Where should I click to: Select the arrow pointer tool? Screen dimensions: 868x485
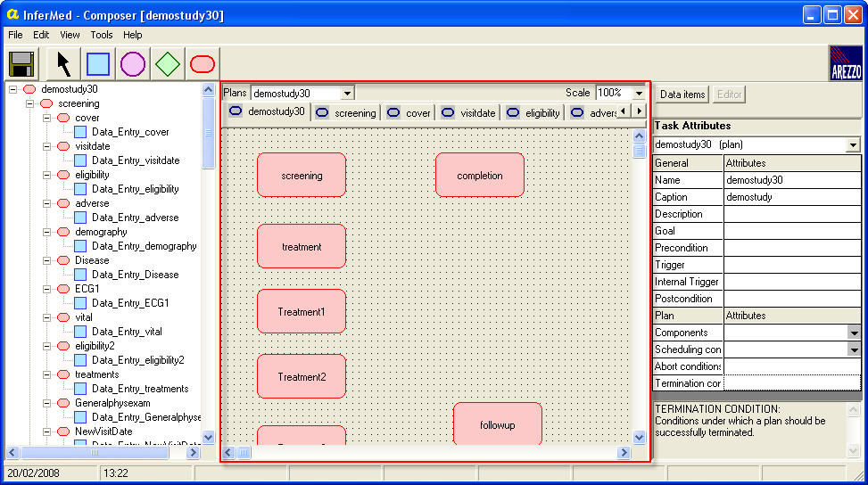pos(63,64)
